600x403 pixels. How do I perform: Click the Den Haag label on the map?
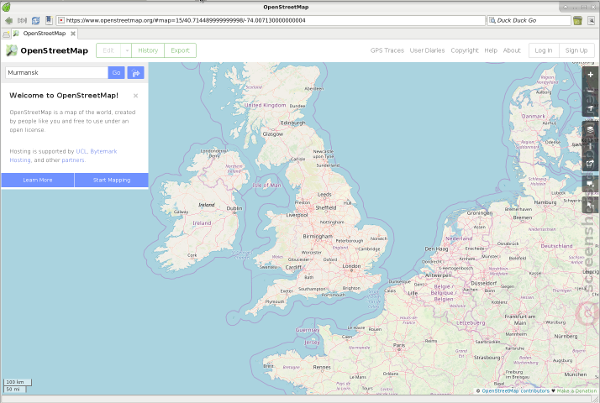point(436,249)
